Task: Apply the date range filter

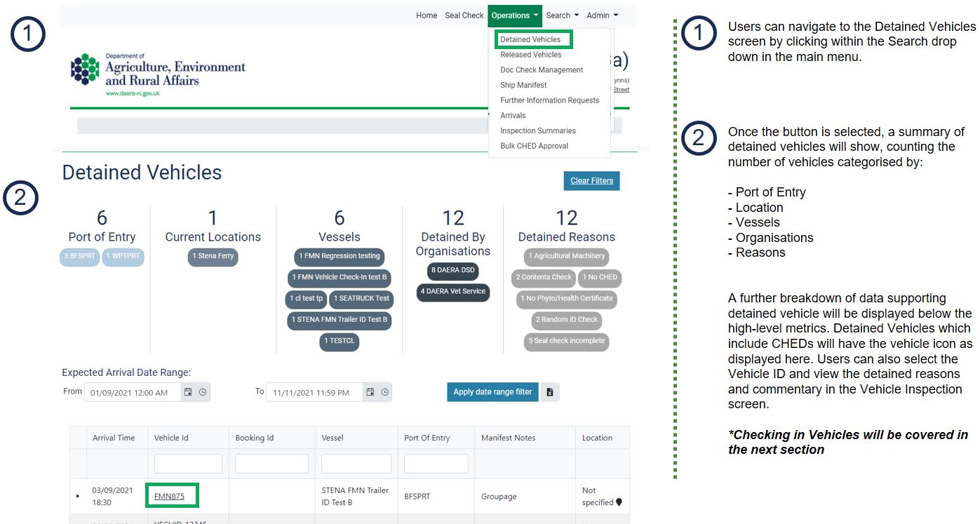Action: click(492, 392)
